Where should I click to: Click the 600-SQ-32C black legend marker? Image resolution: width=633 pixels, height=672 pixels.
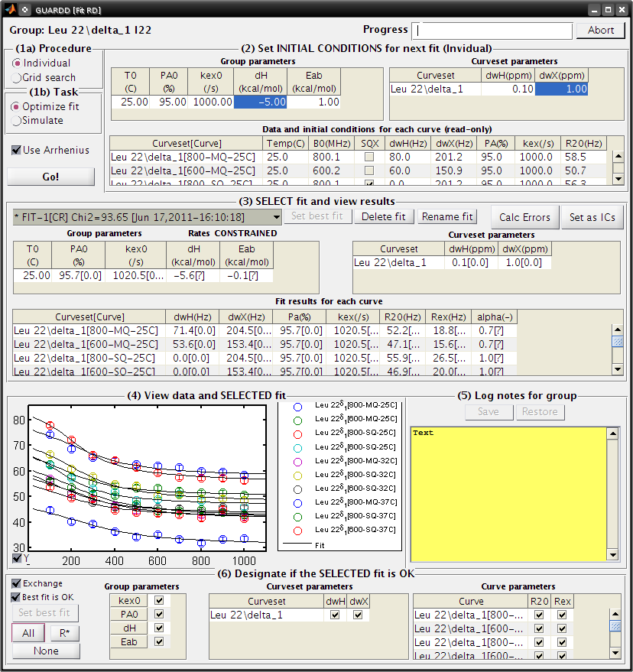tap(297, 489)
